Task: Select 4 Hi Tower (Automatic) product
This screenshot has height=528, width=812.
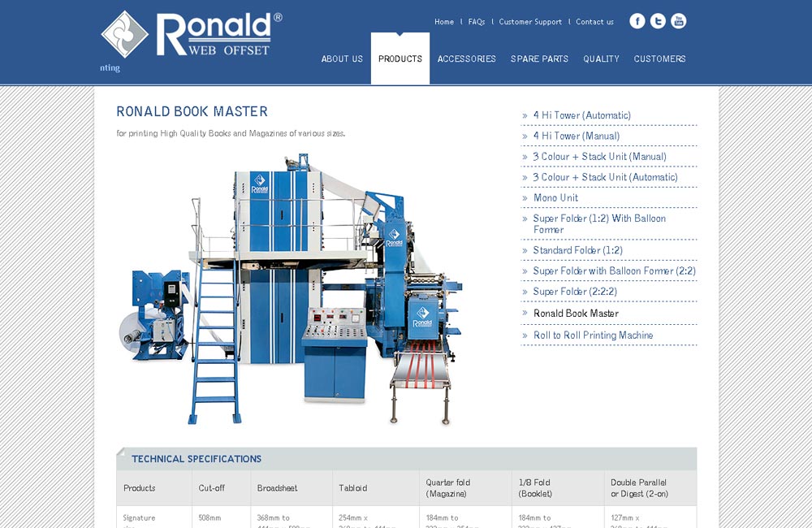Action: pyautogui.click(x=581, y=115)
